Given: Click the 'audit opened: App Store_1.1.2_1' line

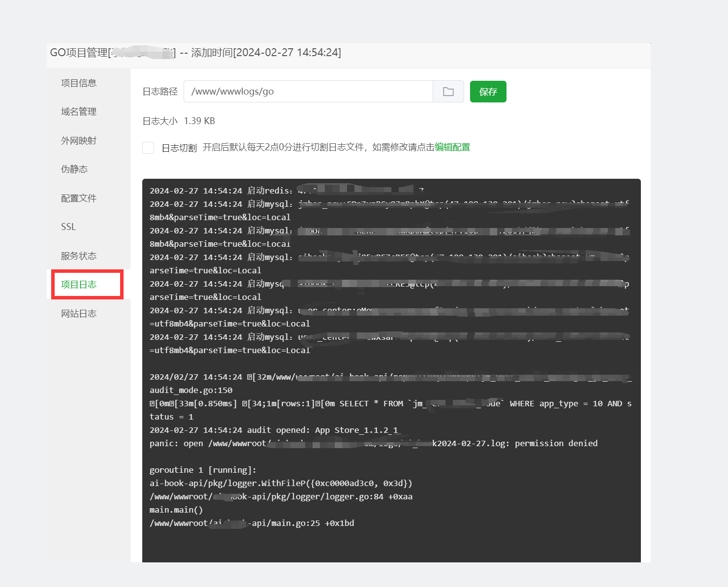Looking at the screenshot, I should [274, 430].
